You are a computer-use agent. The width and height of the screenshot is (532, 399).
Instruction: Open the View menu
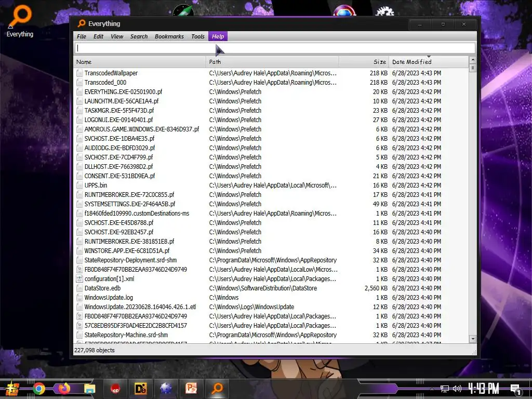pyautogui.click(x=117, y=36)
